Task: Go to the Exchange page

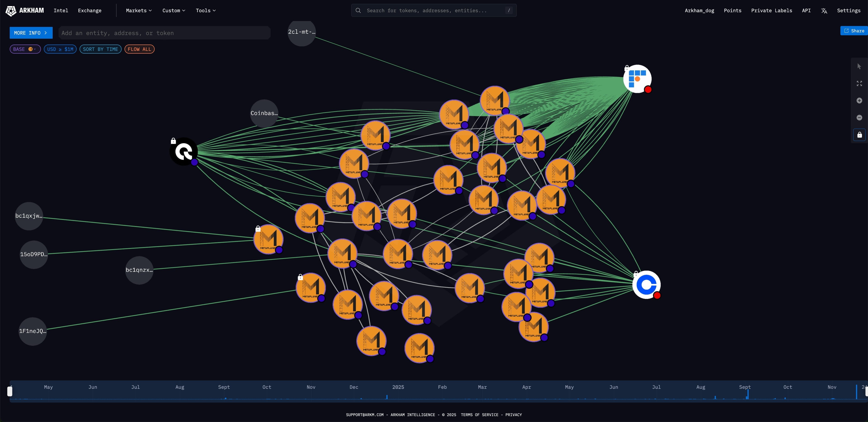Action: 90,10
